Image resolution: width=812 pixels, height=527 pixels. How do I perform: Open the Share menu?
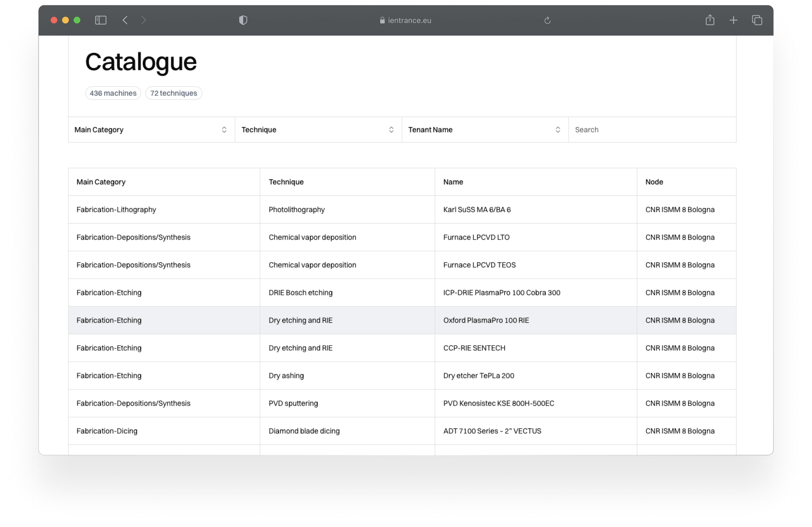point(711,20)
